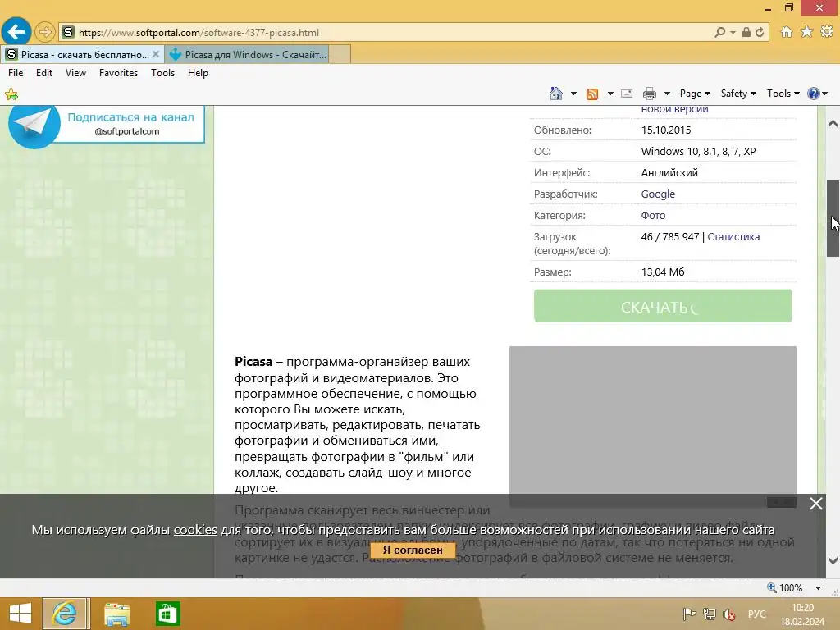Open the address bar autocomplete dropdown arrow
840x630 pixels.
pyautogui.click(x=733, y=33)
